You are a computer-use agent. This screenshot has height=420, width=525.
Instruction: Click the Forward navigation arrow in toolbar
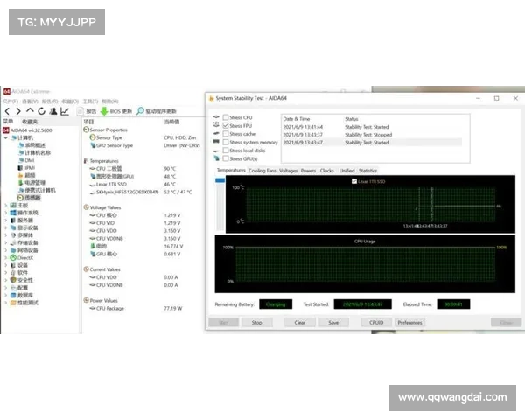[18, 111]
